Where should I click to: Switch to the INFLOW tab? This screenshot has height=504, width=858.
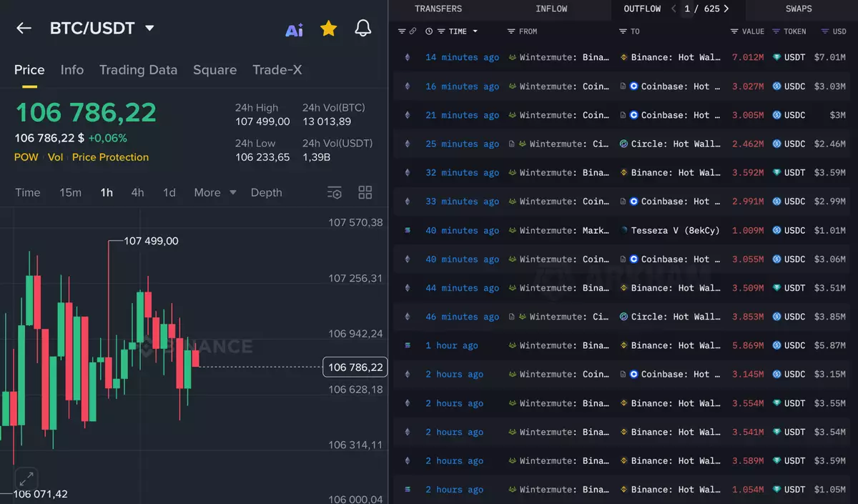pos(551,9)
